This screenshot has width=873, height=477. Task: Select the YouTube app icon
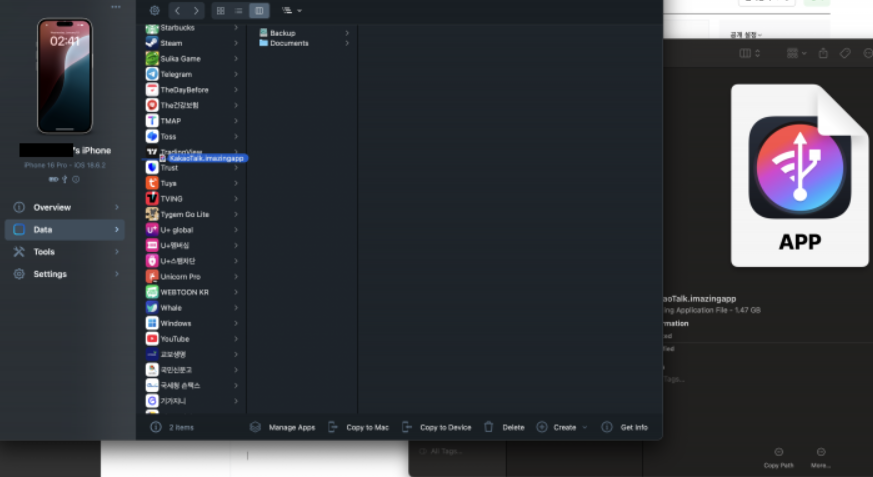(x=152, y=339)
